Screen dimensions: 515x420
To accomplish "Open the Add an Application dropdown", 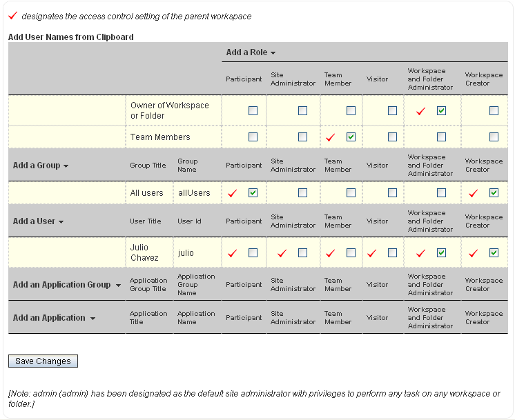I will coord(54,318).
